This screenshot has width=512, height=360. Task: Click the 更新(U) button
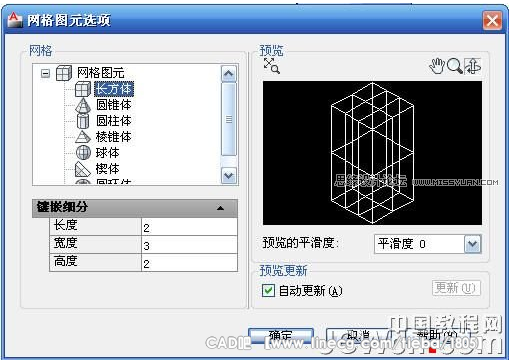[456, 288]
